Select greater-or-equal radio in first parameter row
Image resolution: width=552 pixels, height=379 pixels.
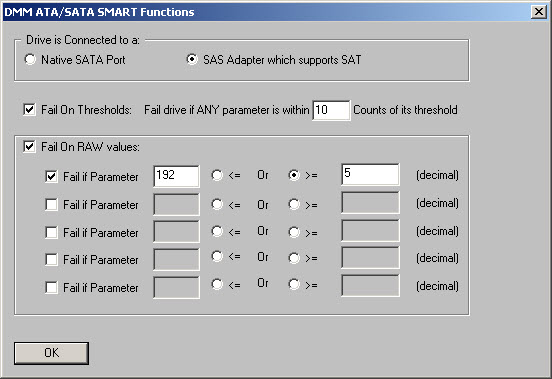[x=294, y=175]
